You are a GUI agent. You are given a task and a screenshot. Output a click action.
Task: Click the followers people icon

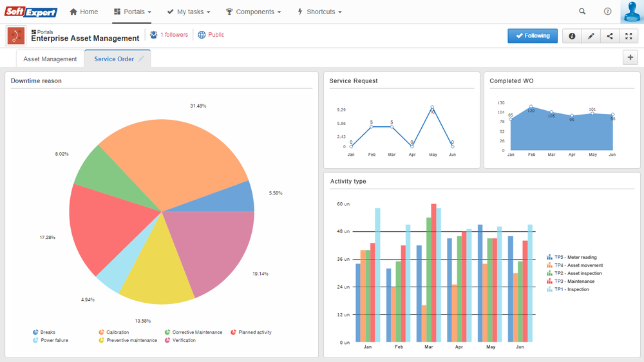pyautogui.click(x=154, y=35)
